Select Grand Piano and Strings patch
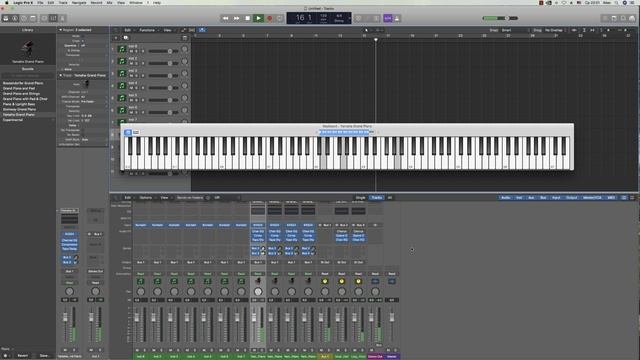This screenshot has width=640, height=360. (21, 93)
